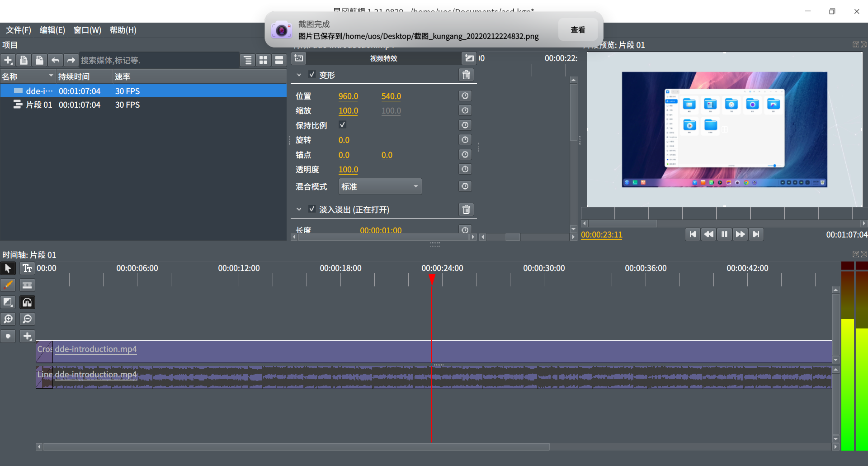Uncheck the 保持比例 checkbox
This screenshot has height=466, width=868.
pyautogui.click(x=342, y=125)
